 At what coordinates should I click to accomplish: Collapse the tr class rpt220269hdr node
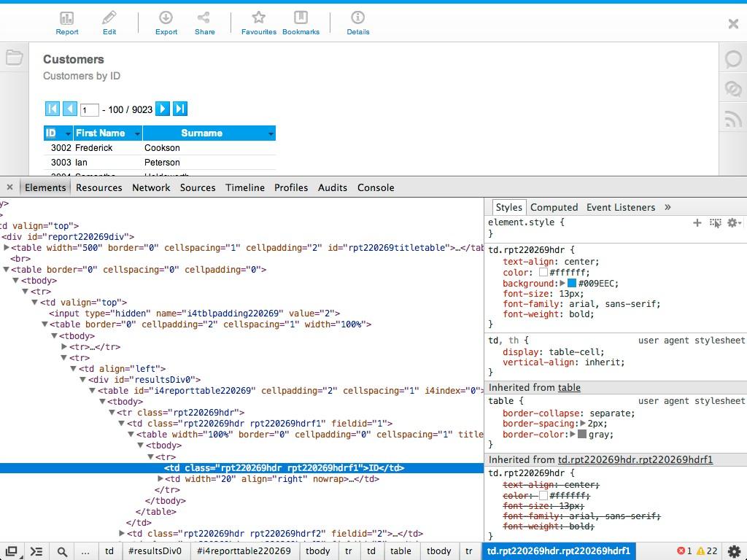pyautogui.click(x=112, y=413)
